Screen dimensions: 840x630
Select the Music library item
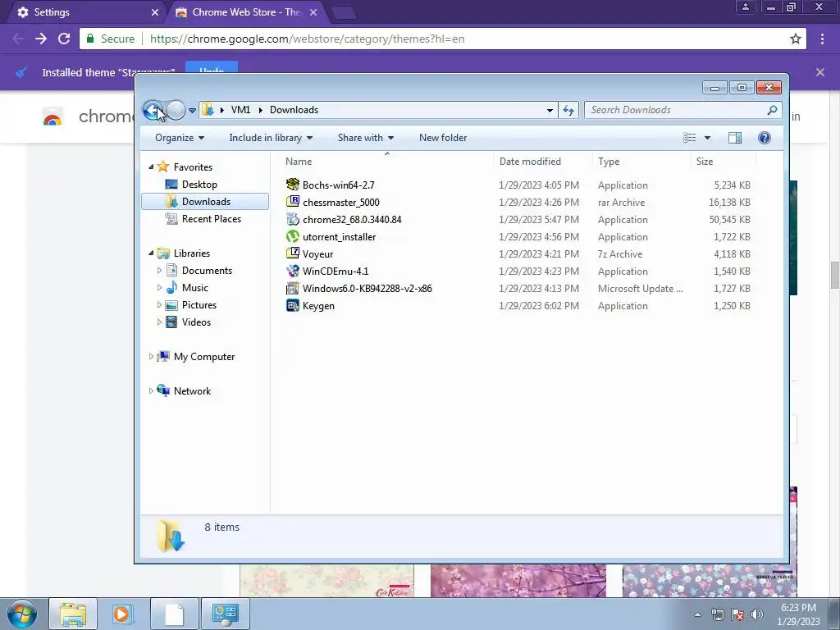(x=194, y=288)
